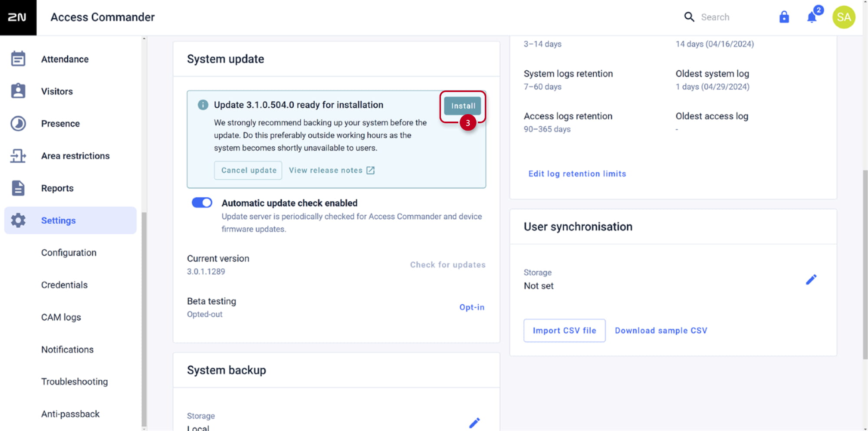Toggle Automatic update check switch
868x431 pixels.
coord(202,203)
